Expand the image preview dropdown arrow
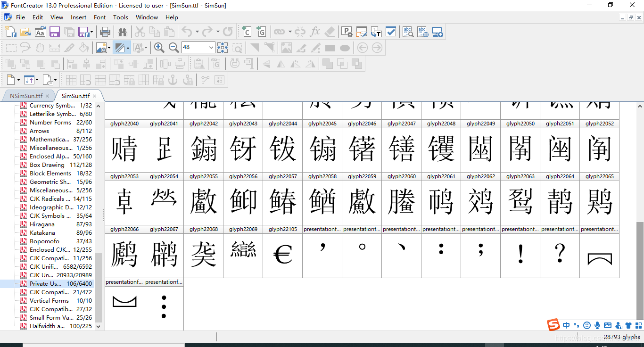The image size is (644, 347). coord(109,48)
